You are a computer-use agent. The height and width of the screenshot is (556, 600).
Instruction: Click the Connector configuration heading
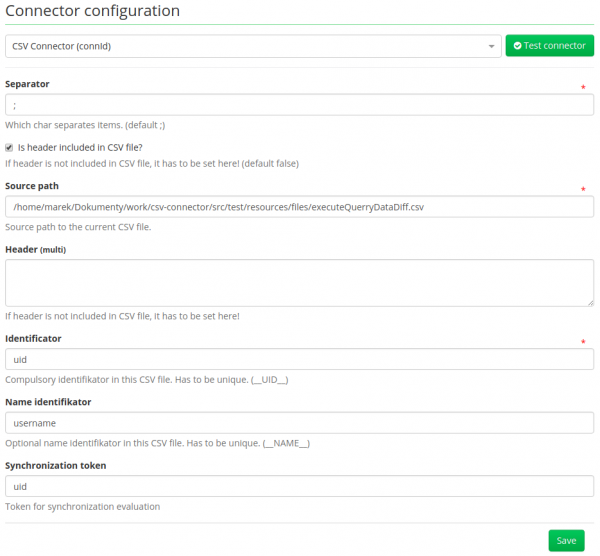point(93,11)
